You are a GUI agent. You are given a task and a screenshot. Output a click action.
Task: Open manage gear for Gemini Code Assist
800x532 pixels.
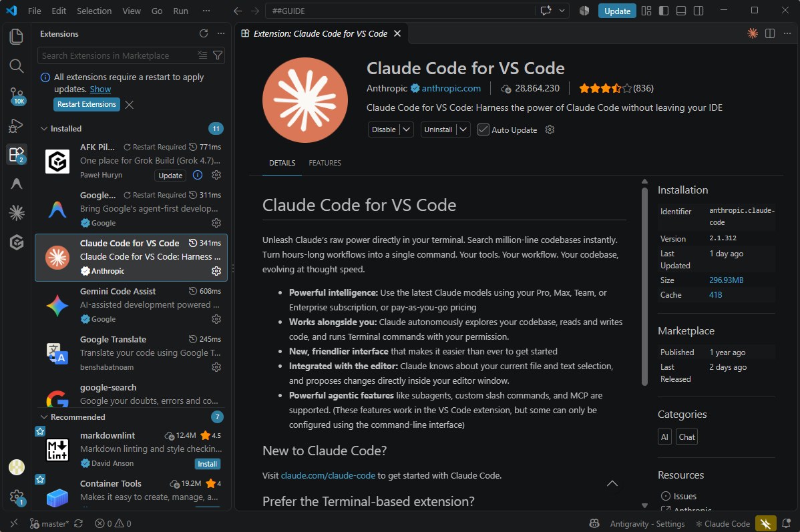pyautogui.click(x=216, y=319)
